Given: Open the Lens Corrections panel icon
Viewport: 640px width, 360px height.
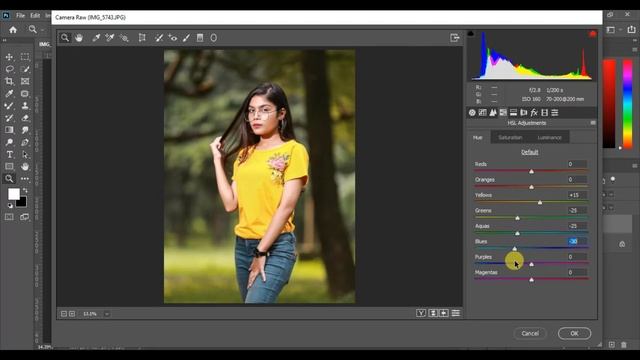Looking at the screenshot, I should [x=524, y=113].
